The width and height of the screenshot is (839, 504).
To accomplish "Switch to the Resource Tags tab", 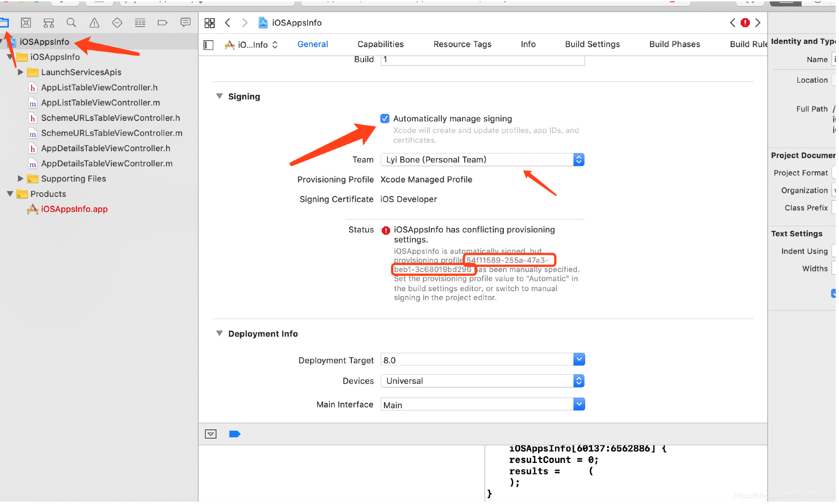I will (x=462, y=44).
